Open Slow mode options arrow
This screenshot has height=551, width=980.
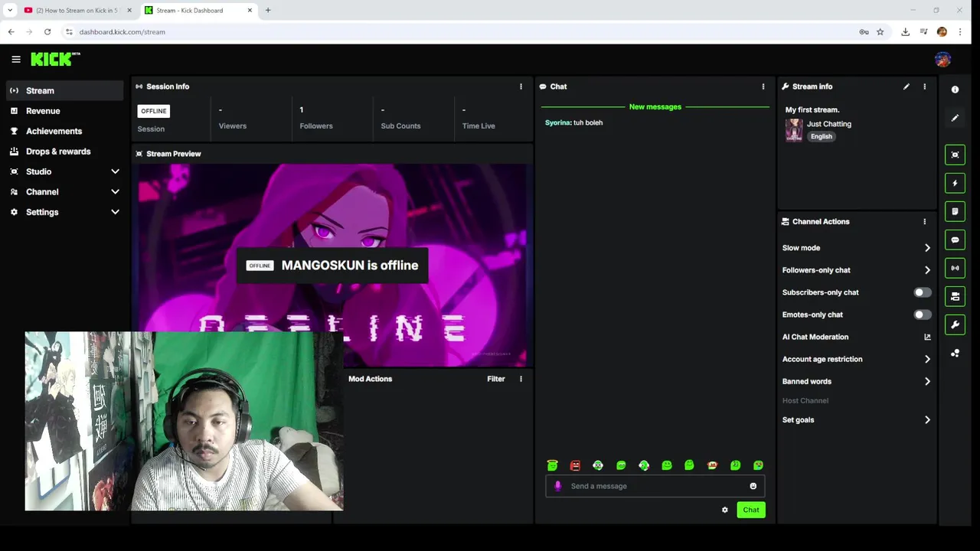point(927,248)
